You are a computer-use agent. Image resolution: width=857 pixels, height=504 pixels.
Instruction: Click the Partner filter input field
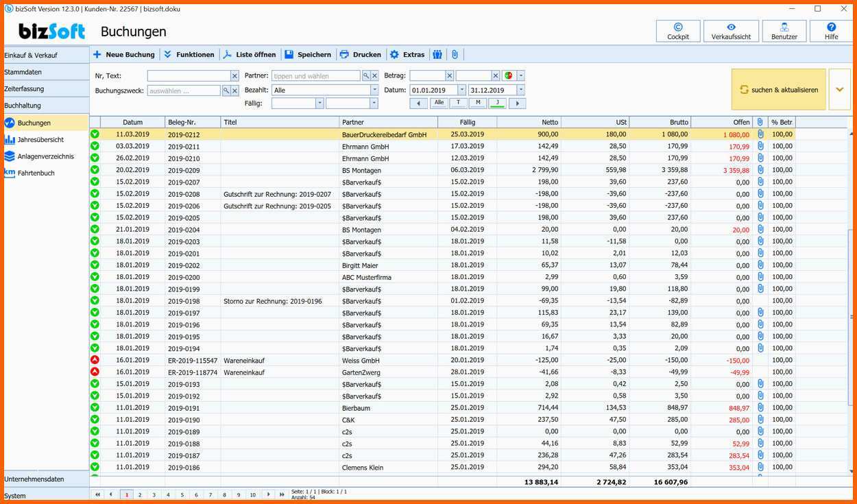316,76
